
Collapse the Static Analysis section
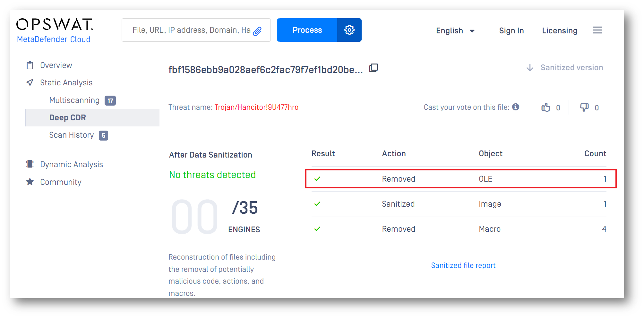coord(59,83)
